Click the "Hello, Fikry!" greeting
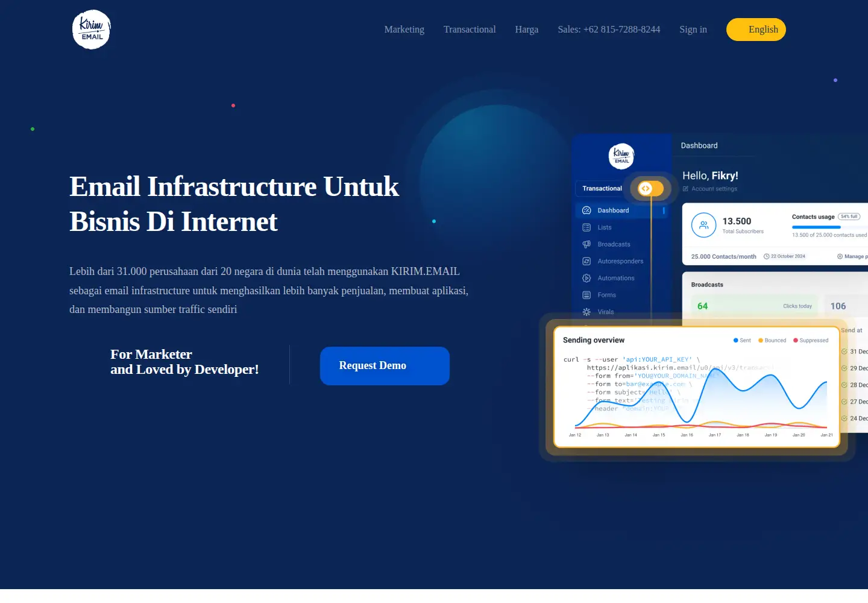This screenshot has width=868, height=603. click(710, 175)
